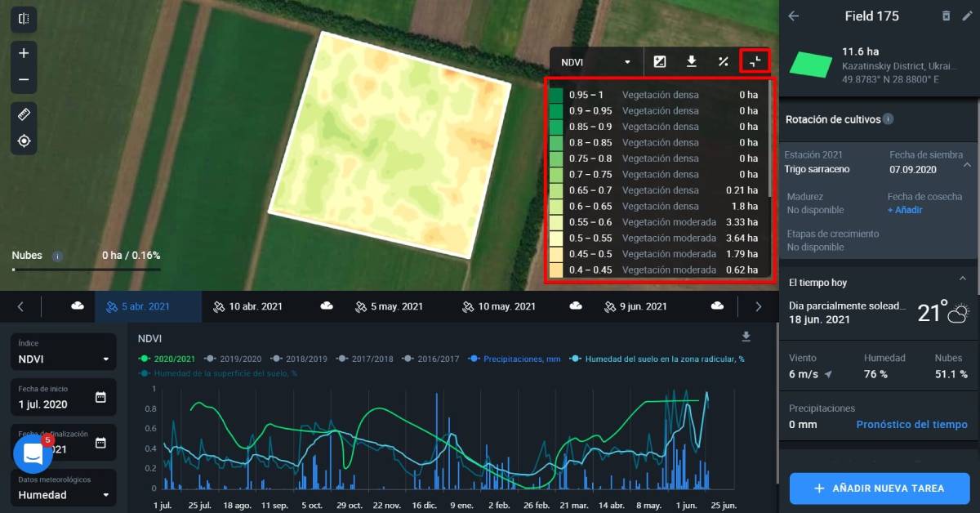Image resolution: width=980 pixels, height=513 pixels.
Task: Download the NDVI map image
Action: click(x=691, y=60)
